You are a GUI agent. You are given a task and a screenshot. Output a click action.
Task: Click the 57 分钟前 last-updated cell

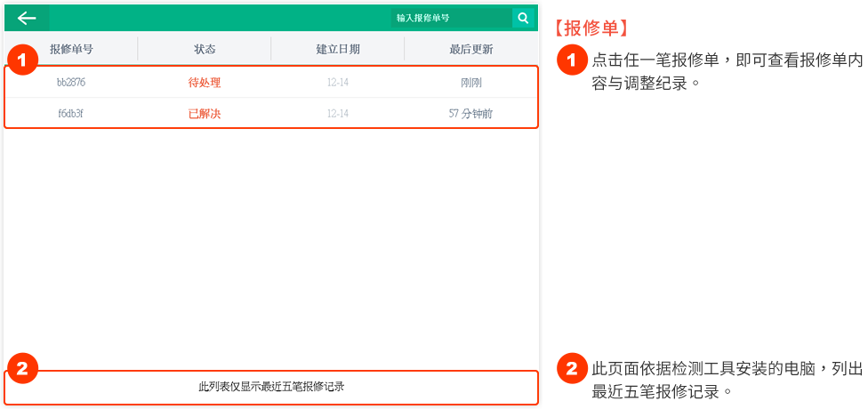[471, 114]
